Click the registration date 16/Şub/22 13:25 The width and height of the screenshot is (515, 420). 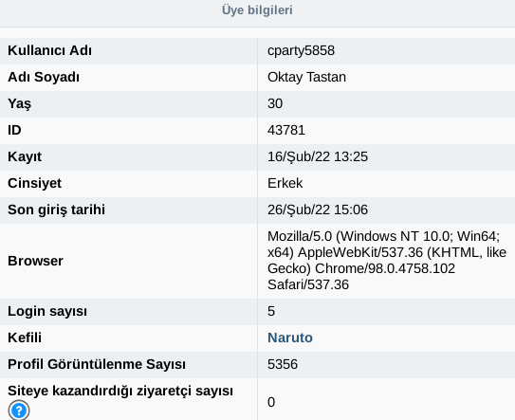point(318,156)
